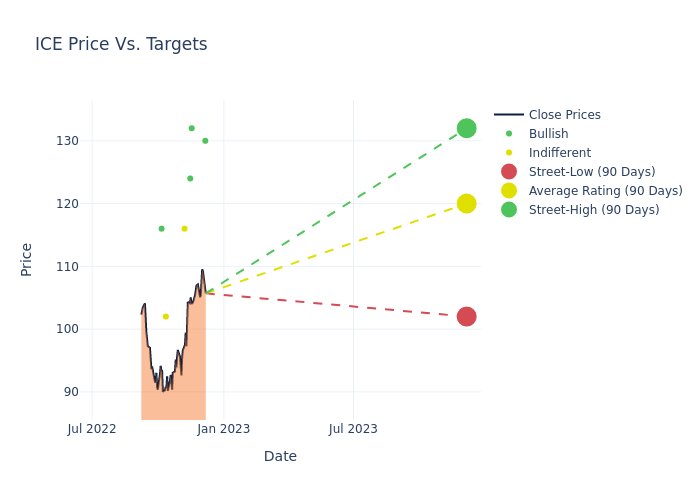This screenshot has width=700, height=500.
Task: Select the large yellow Average Rating chart marker
Action: pyautogui.click(x=466, y=204)
